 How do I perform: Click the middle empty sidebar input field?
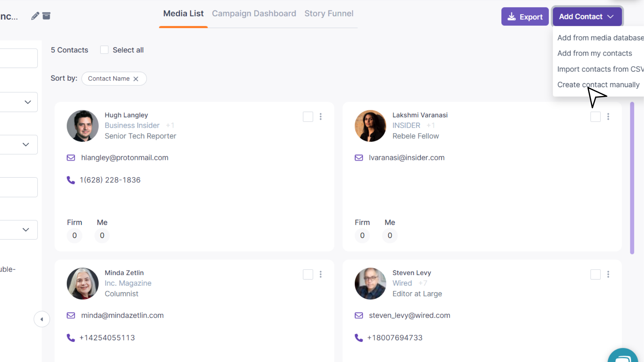[x=19, y=187]
